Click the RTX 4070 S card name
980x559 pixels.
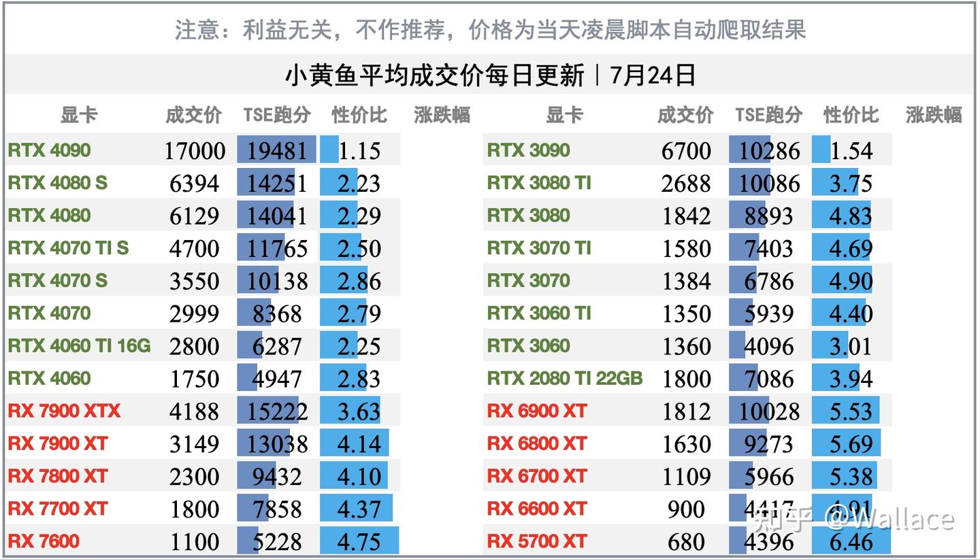pos(58,281)
